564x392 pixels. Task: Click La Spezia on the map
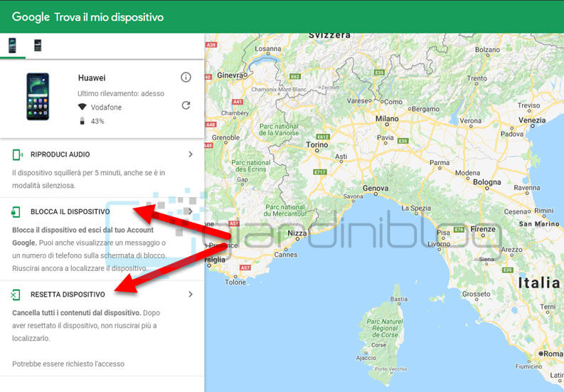[x=416, y=208]
